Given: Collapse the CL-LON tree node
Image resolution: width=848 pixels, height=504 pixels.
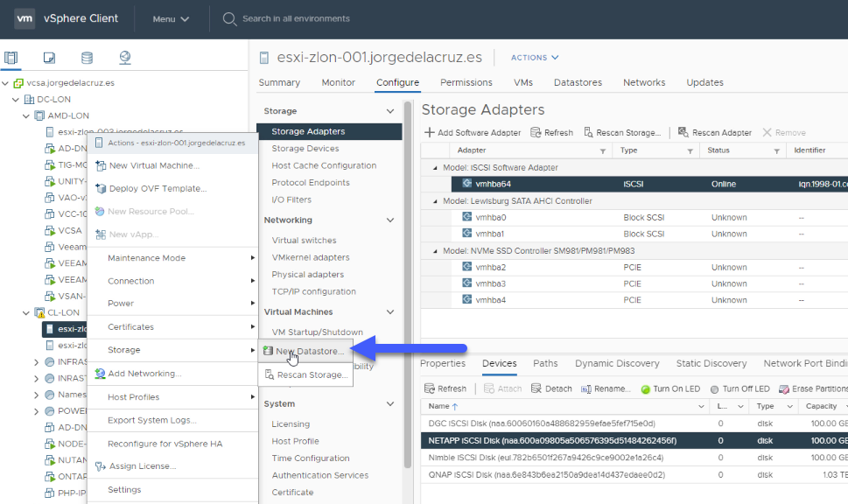Looking at the screenshot, I should (x=26, y=312).
